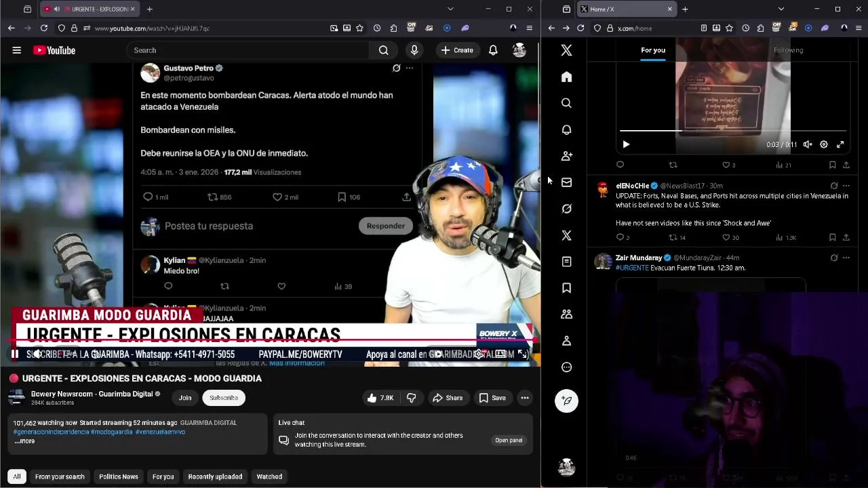Image resolution: width=868 pixels, height=488 pixels.
Task: Open X Messages envelope icon
Action: 567,182
